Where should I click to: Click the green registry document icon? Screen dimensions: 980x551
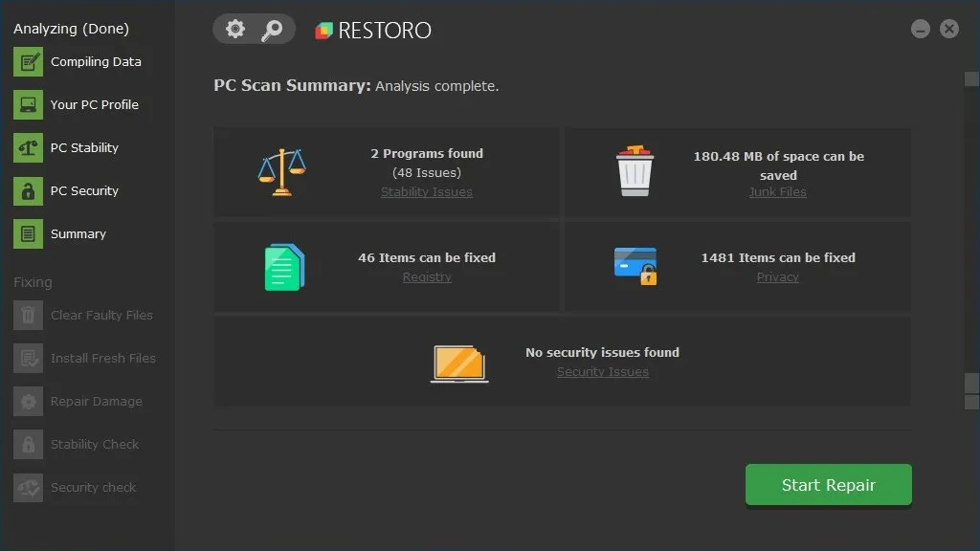point(282,267)
